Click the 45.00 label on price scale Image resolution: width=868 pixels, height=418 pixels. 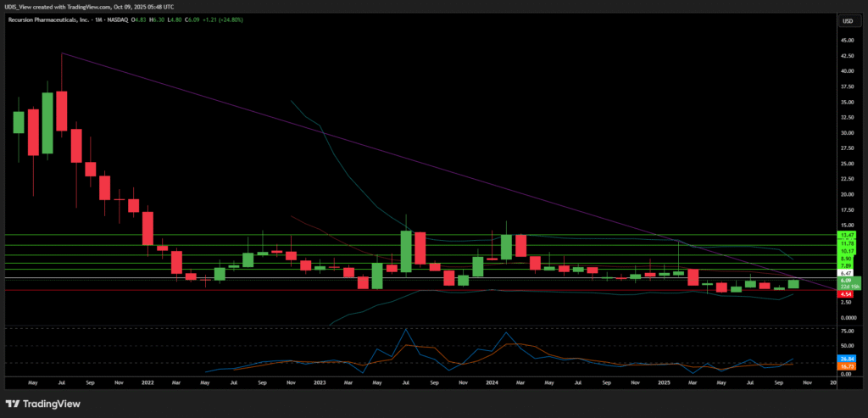click(846, 41)
